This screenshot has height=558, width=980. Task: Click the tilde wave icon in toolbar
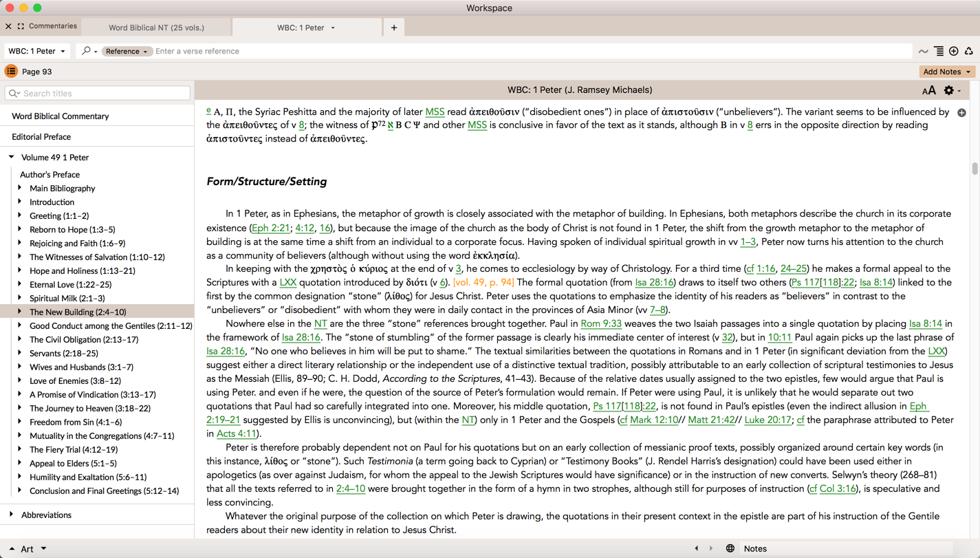pos(923,51)
